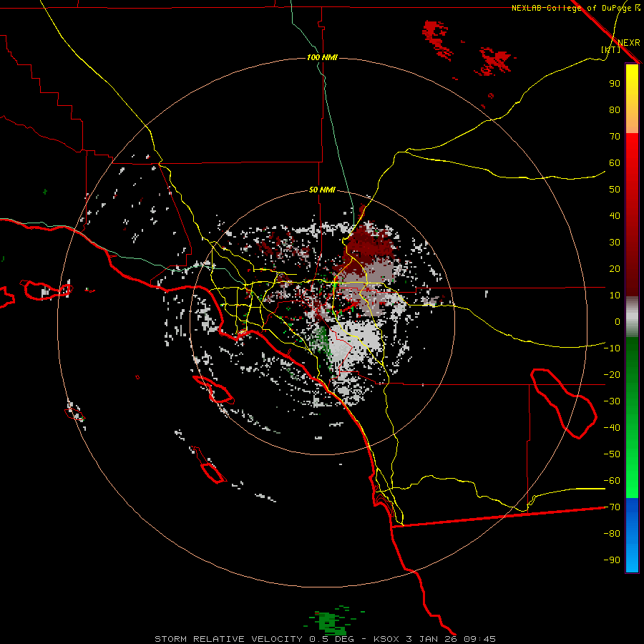Screen dimensions: 644x644
Task: Choose the -40 label on the color bar
Action: click(612, 428)
